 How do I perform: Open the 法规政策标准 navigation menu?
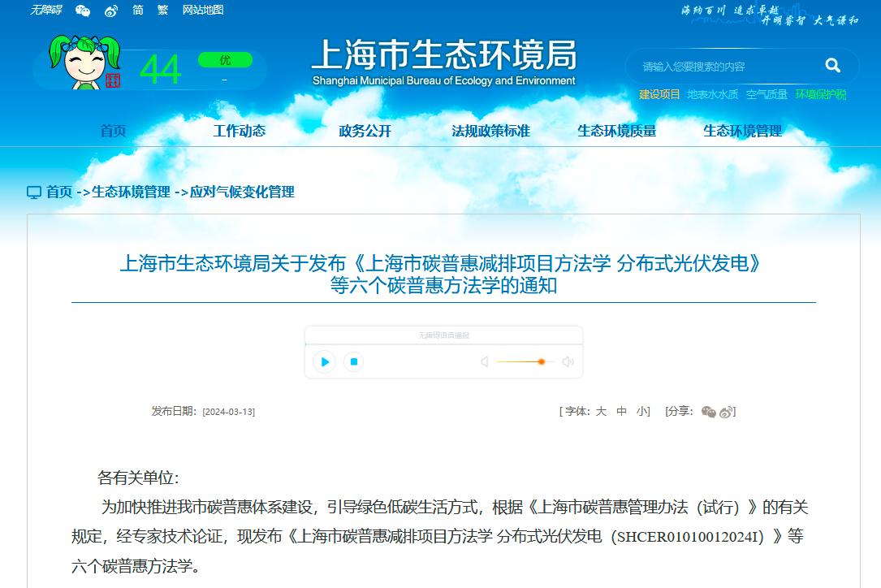(490, 131)
